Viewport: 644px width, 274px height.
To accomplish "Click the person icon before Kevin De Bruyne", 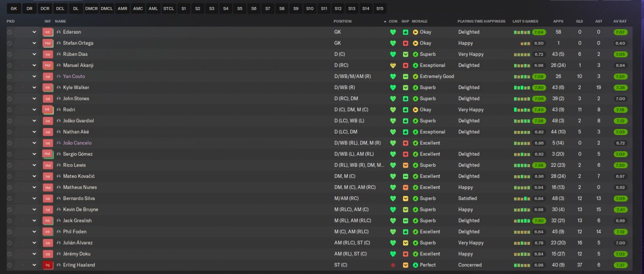I will point(58,210).
